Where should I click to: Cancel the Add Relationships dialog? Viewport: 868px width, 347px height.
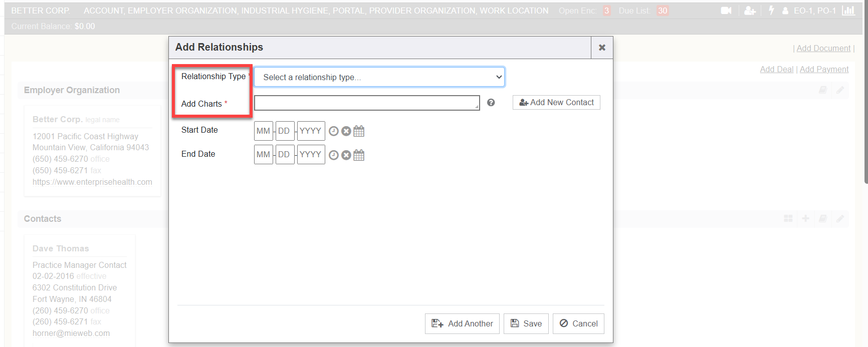click(578, 324)
